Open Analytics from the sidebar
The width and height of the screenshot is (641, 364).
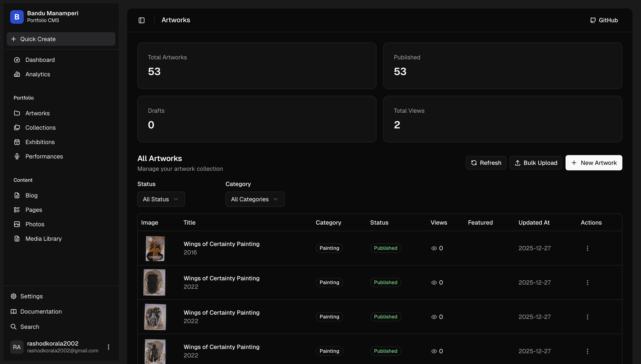point(38,74)
